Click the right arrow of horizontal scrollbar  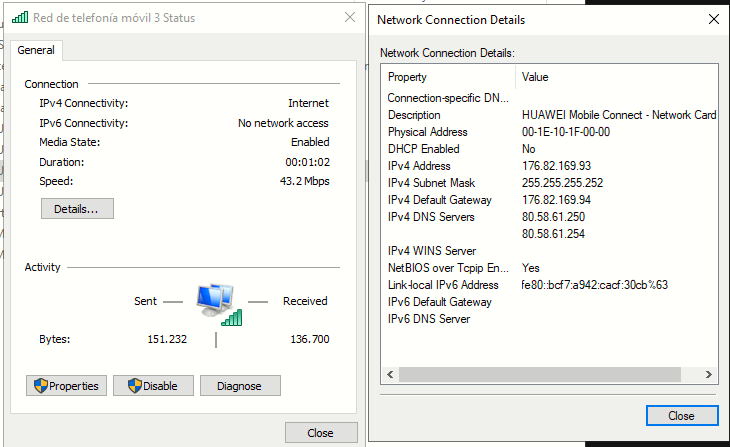709,374
